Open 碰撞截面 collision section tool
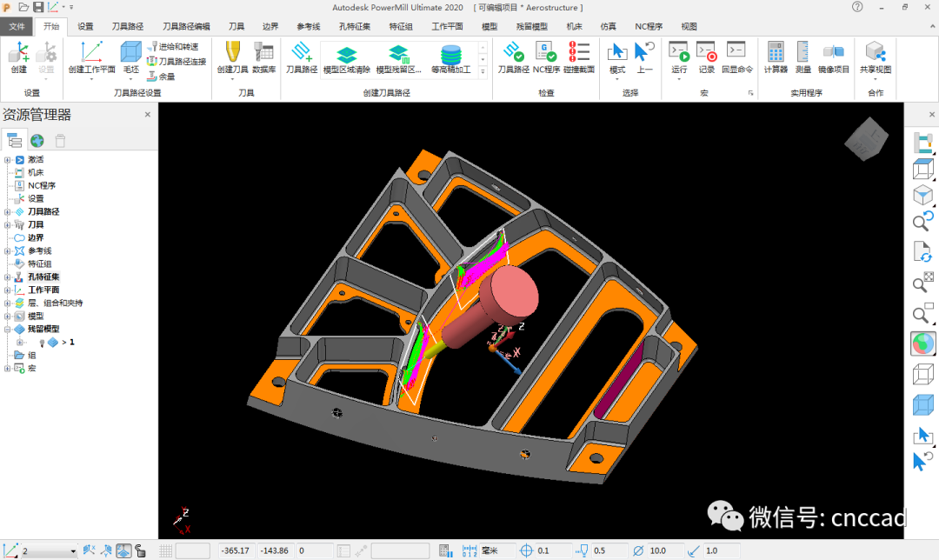Screen dimensions: 939x560 579,57
